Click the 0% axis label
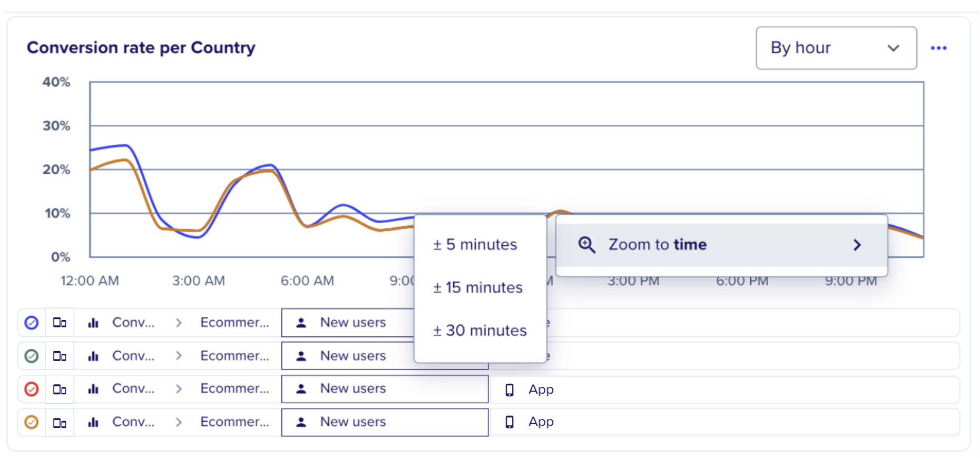 pos(60,257)
